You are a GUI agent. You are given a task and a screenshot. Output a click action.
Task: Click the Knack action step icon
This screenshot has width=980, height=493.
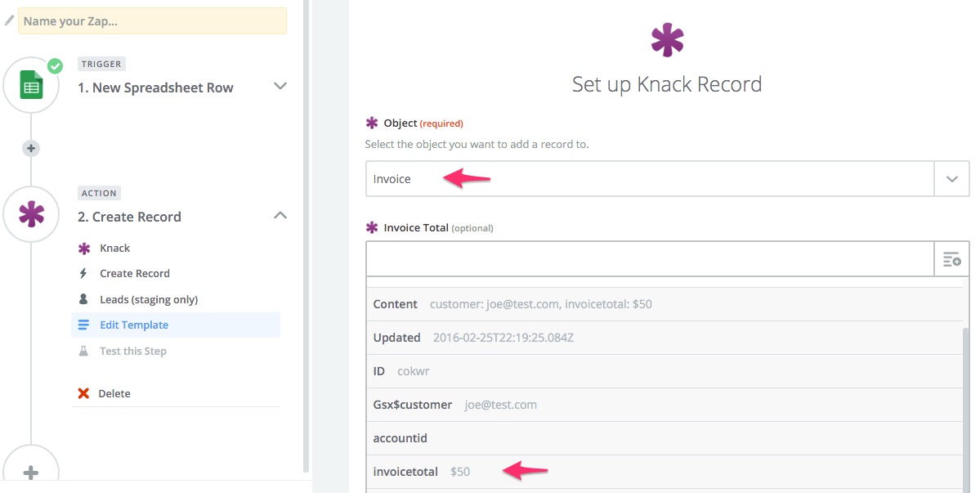[x=31, y=216]
